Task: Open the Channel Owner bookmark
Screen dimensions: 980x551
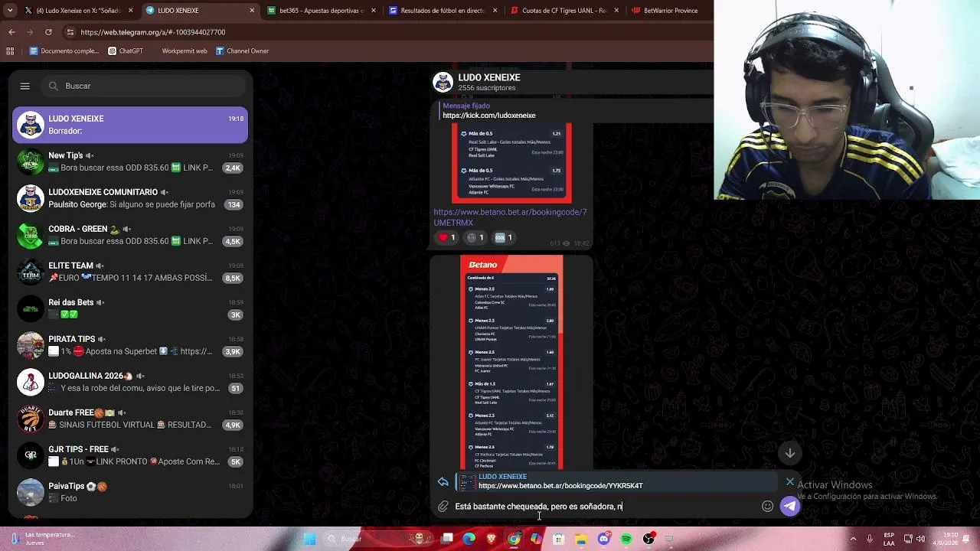Action: click(x=242, y=51)
